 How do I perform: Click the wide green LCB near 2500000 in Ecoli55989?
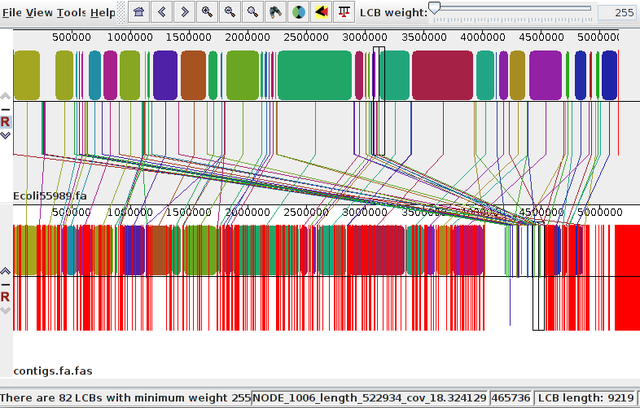pyautogui.click(x=315, y=75)
